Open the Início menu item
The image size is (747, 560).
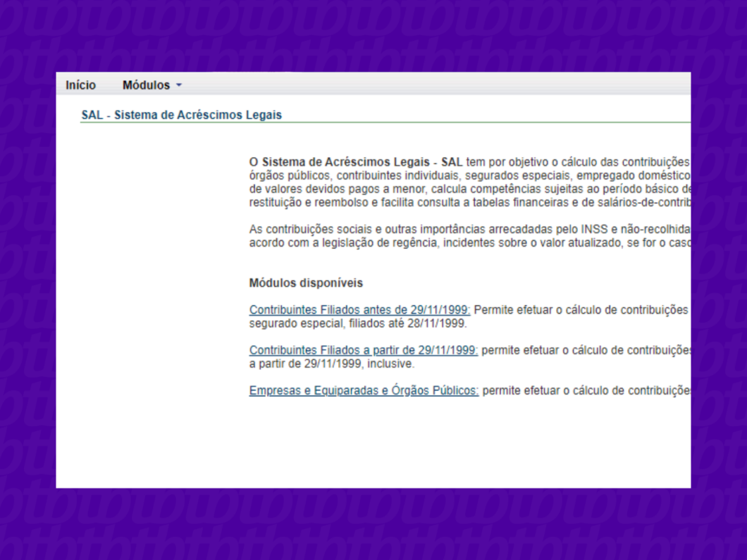[x=80, y=85]
